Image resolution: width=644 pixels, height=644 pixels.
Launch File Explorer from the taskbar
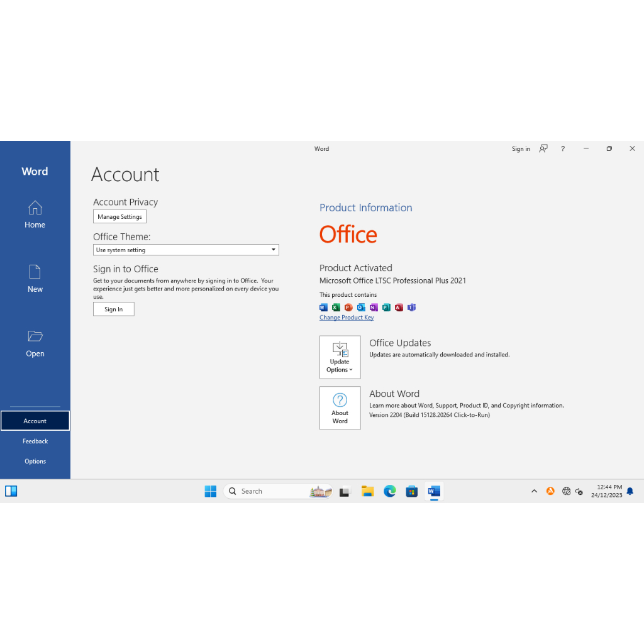(368, 491)
